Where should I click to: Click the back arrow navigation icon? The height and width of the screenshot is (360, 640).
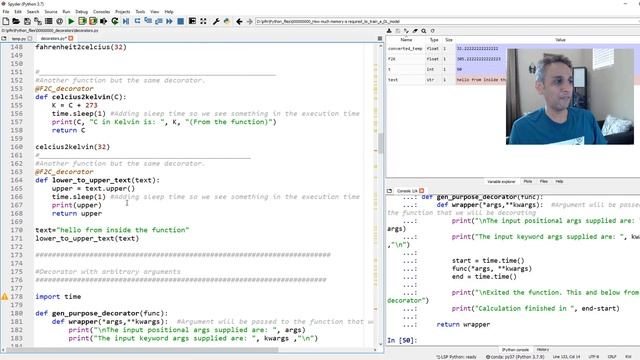click(x=239, y=21)
